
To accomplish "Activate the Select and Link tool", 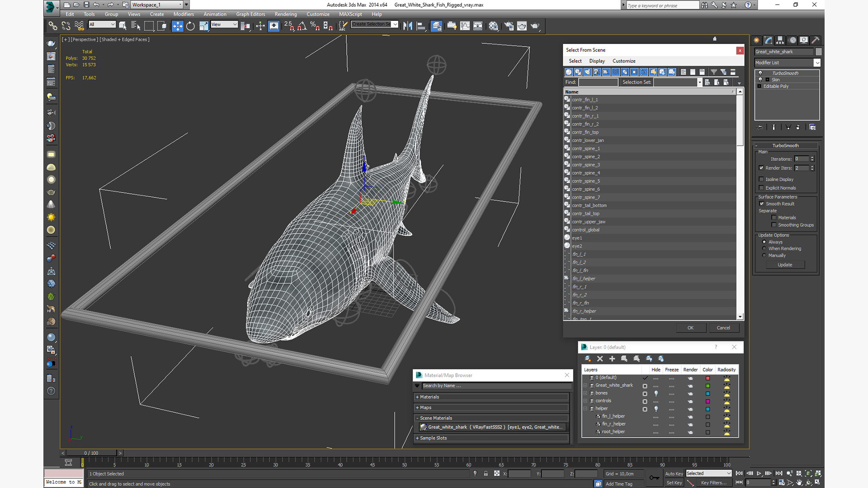I will (x=53, y=26).
